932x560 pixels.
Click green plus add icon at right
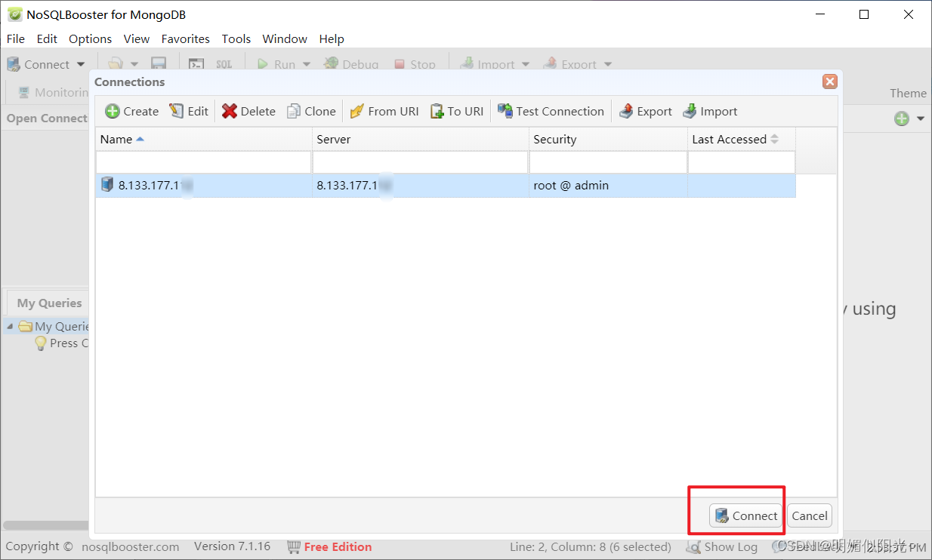(902, 118)
